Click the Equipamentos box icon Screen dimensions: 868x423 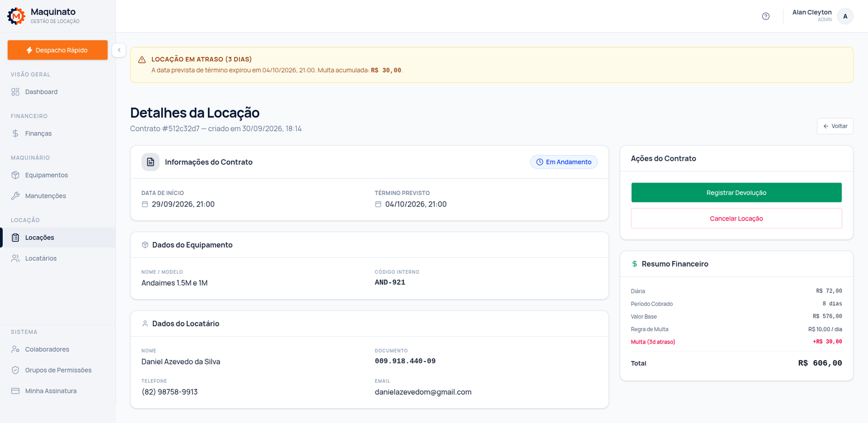15,175
